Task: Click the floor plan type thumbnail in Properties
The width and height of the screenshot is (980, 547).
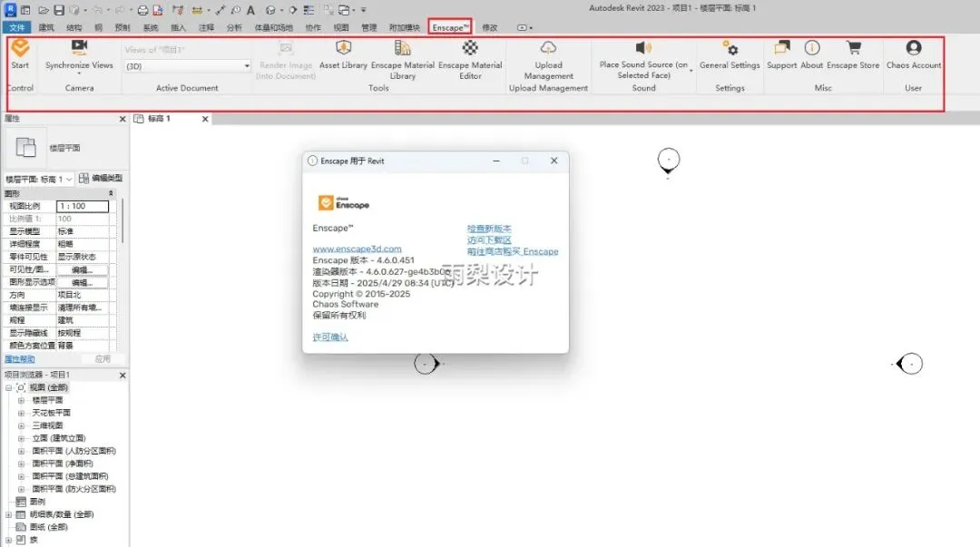Action: tap(25, 148)
